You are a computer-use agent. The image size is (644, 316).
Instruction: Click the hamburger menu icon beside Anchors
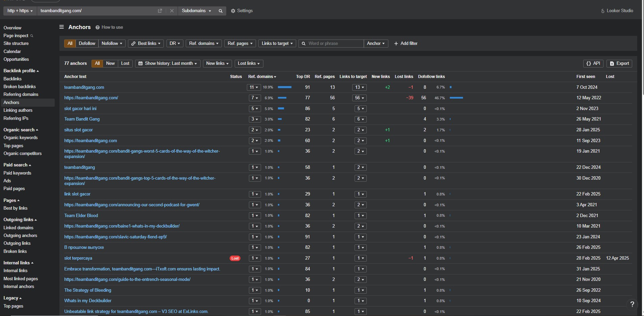61,27
